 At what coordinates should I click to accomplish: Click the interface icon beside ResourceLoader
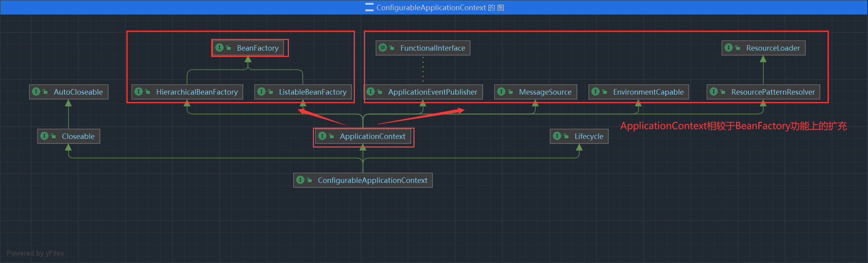point(729,47)
